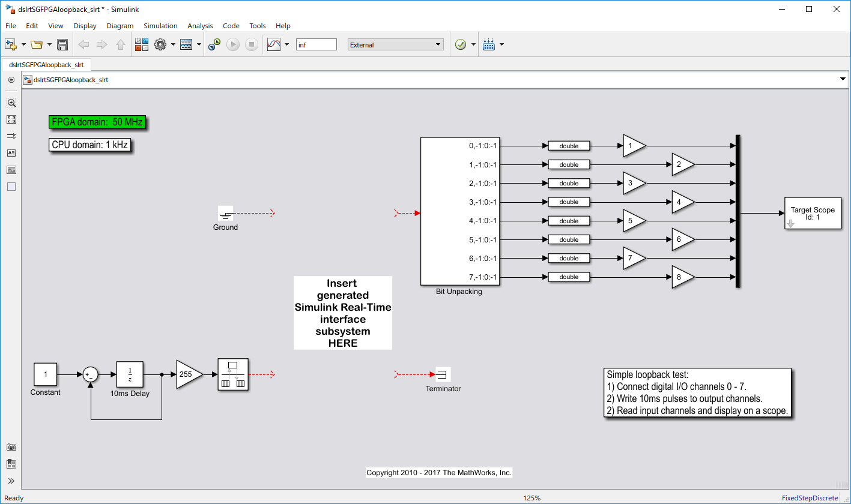This screenshot has height=504, width=851.
Task: Expand the Simulation Data Inspector dropdown arrow
Action: coord(286,44)
